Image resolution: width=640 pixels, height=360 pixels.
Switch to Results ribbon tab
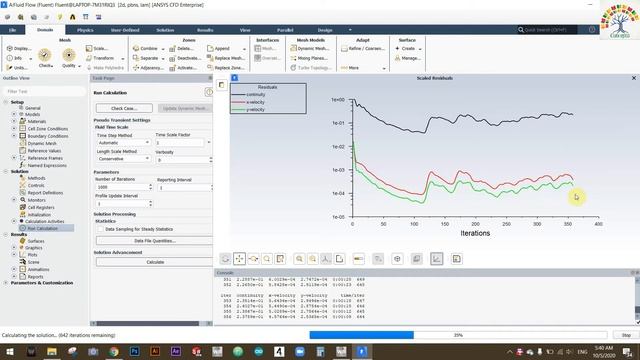(x=205, y=30)
